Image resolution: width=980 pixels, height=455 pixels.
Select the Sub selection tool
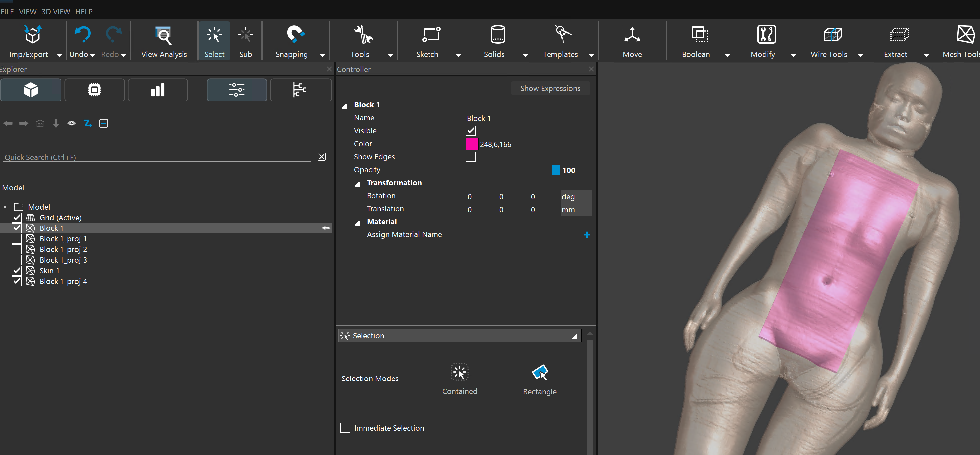[x=245, y=35]
